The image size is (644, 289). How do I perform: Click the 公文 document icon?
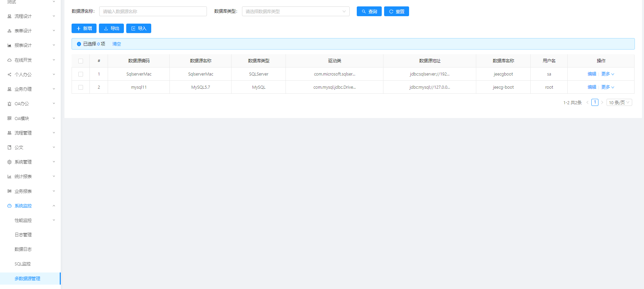pyautogui.click(x=9, y=147)
